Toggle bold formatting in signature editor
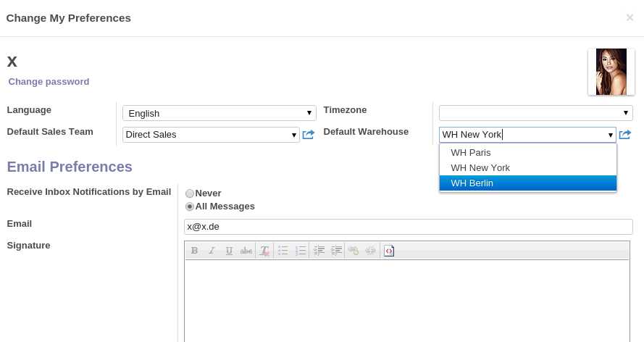 point(194,251)
